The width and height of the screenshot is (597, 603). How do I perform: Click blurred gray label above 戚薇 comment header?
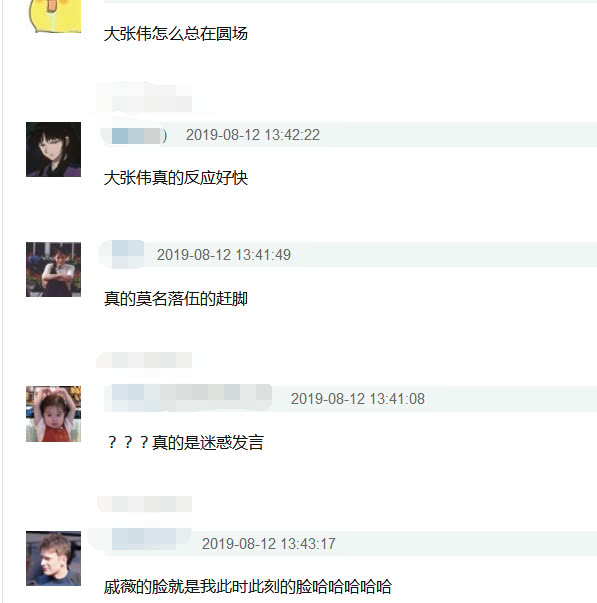pos(145,504)
